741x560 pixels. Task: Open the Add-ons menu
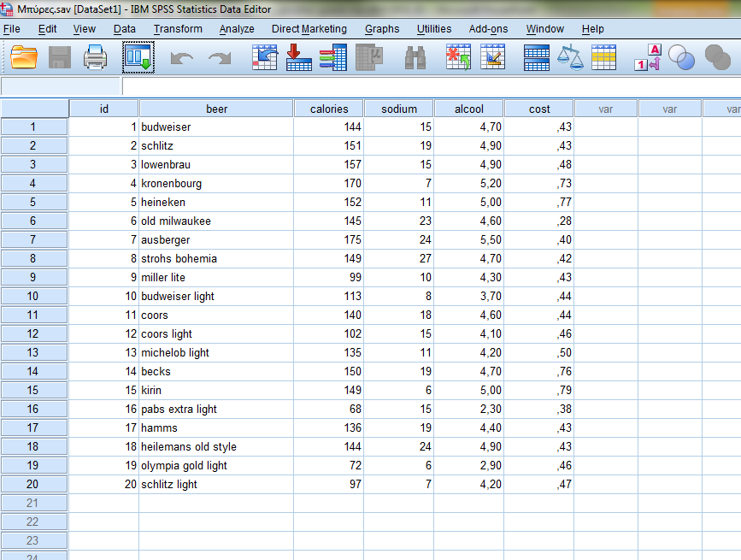coord(488,29)
